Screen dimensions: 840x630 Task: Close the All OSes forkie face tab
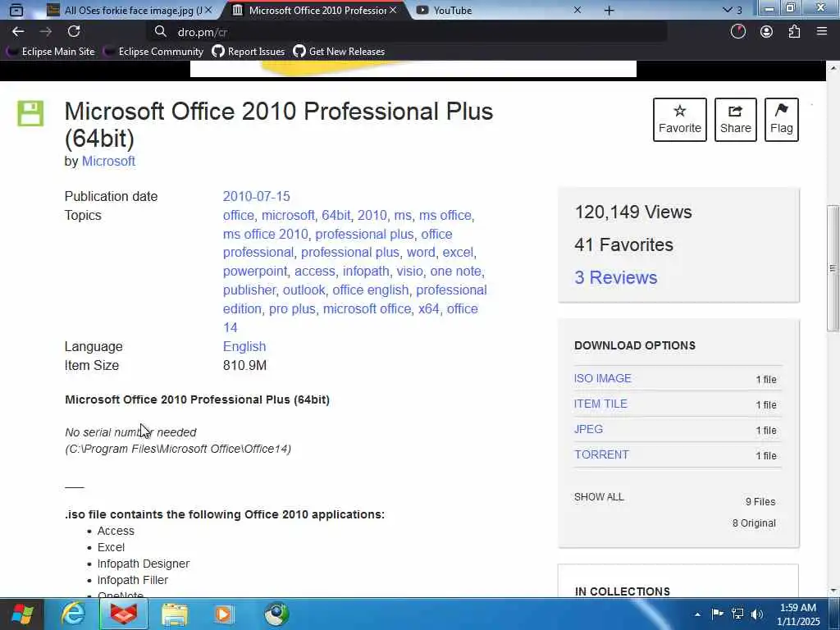(x=208, y=10)
